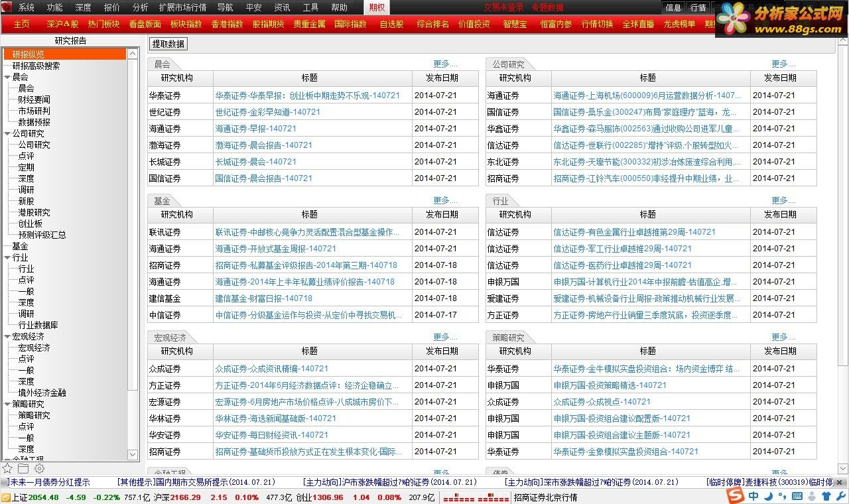
Task: Open 深沪A股 in the red toolbar
Action: click(62, 24)
